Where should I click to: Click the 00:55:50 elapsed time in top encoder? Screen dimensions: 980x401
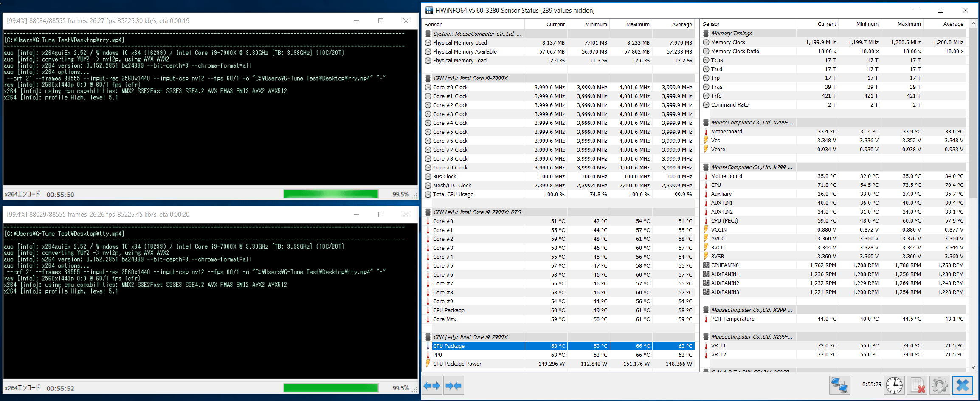coord(60,195)
